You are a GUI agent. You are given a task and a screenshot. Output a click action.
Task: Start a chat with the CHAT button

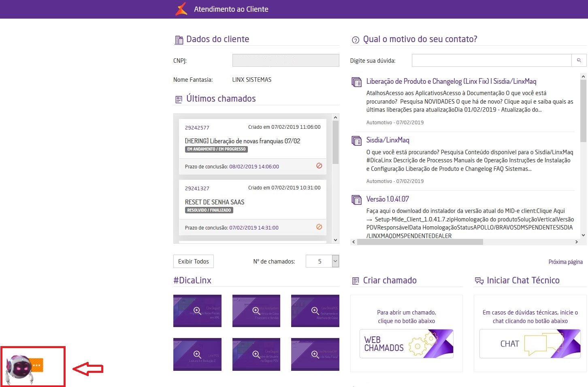click(x=530, y=344)
